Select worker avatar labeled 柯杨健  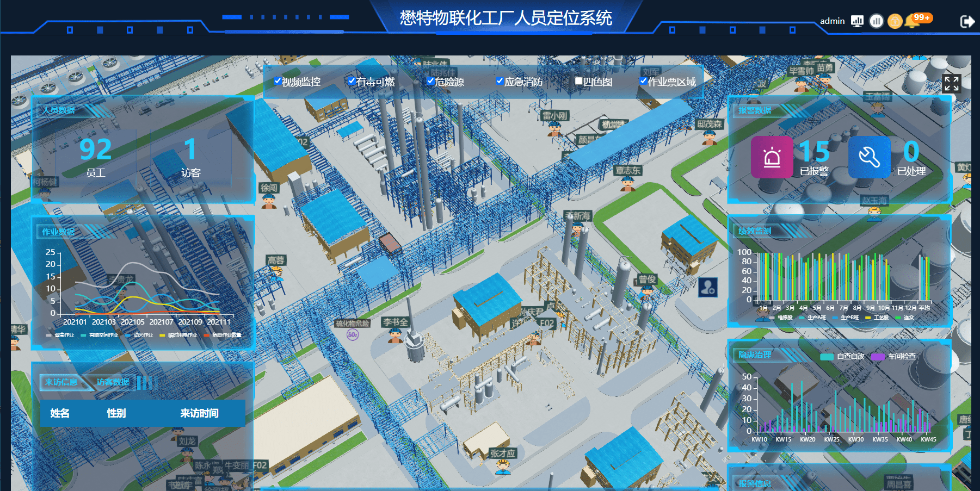(x=45, y=193)
